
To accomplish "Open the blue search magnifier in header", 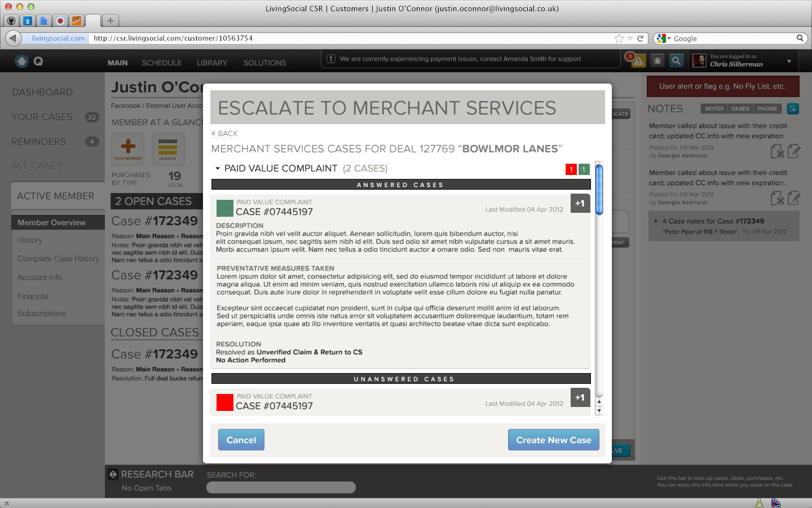I will [x=676, y=60].
